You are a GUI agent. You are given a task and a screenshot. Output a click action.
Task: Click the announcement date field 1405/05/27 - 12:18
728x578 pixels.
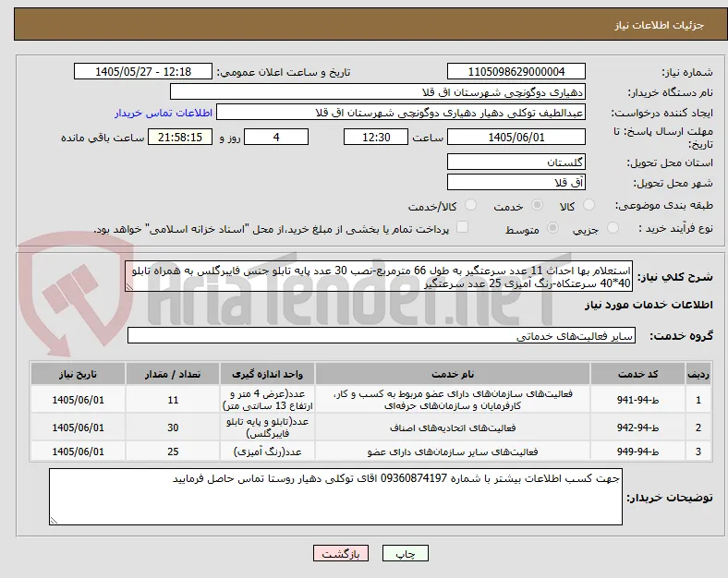click(x=143, y=71)
